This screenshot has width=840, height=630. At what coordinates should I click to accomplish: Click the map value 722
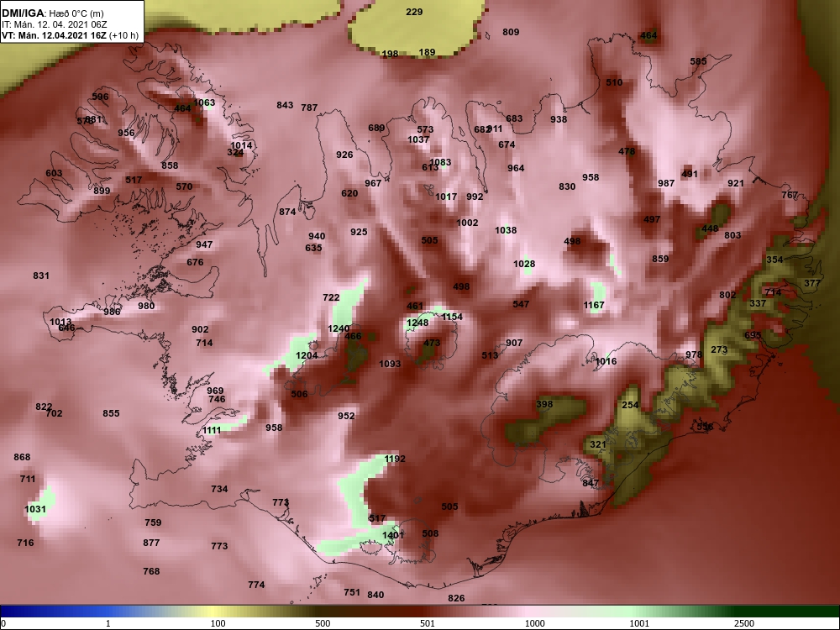coord(331,298)
